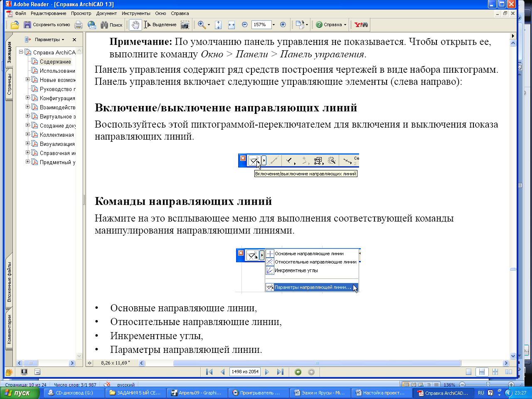Open the Файл menu

coord(20,14)
